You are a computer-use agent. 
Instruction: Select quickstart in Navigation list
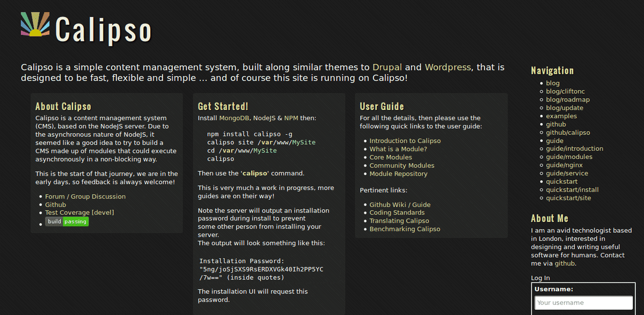562,181
